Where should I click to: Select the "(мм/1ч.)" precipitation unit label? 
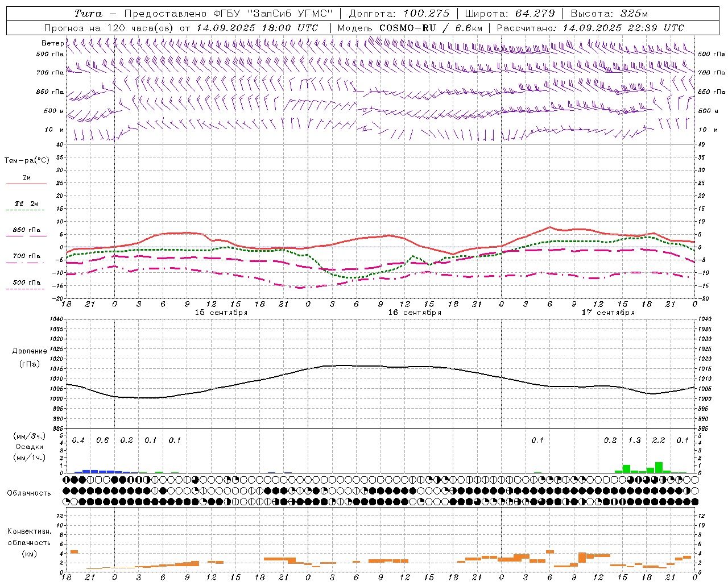[x=29, y=458]
